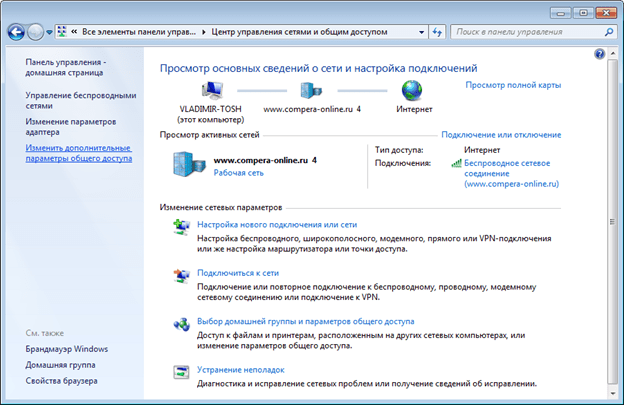Click the heading 'Просмотр основных сведений о сети'

(x=318, y=68)
